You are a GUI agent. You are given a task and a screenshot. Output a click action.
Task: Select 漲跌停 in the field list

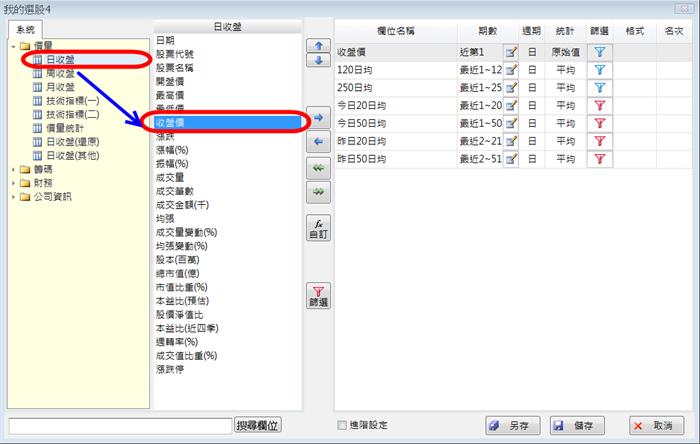170,369
